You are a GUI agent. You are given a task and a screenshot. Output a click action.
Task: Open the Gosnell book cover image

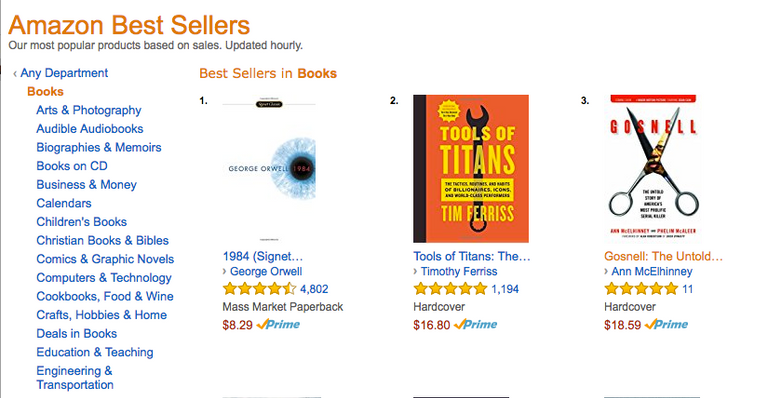pos(653,169)
